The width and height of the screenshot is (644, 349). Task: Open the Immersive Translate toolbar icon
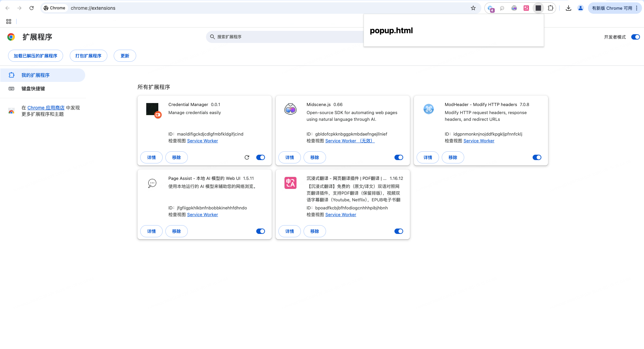coord(526,8)
